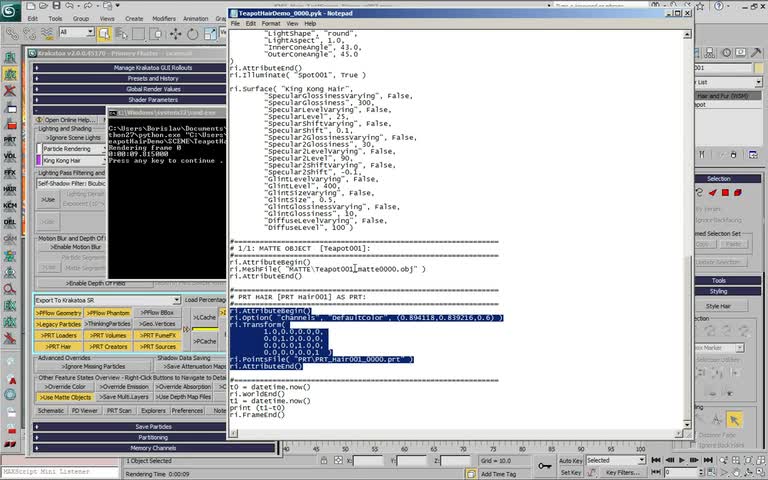
Task: Open the Selected key target dropdown
Action: coord(616,460)
